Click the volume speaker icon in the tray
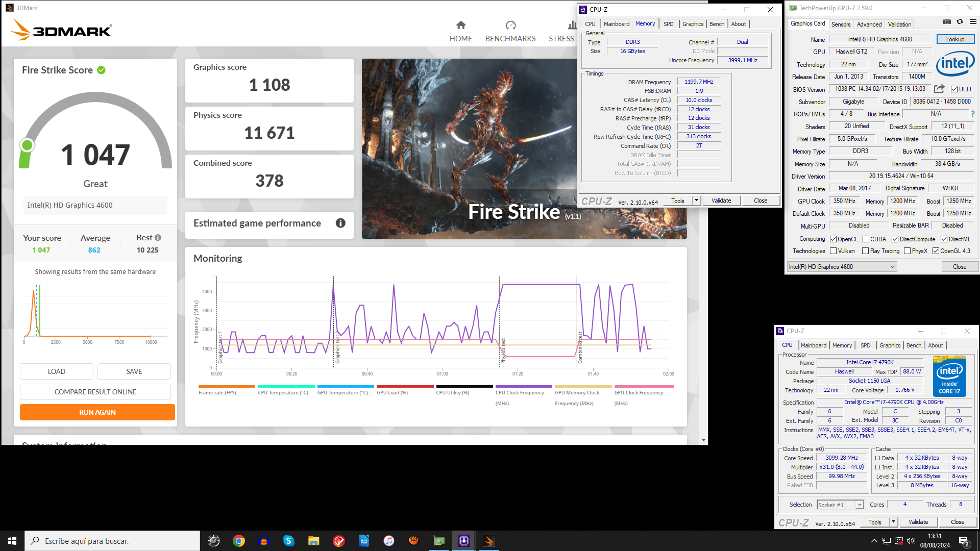Screen dimensions: 980x551 point(911,541)
